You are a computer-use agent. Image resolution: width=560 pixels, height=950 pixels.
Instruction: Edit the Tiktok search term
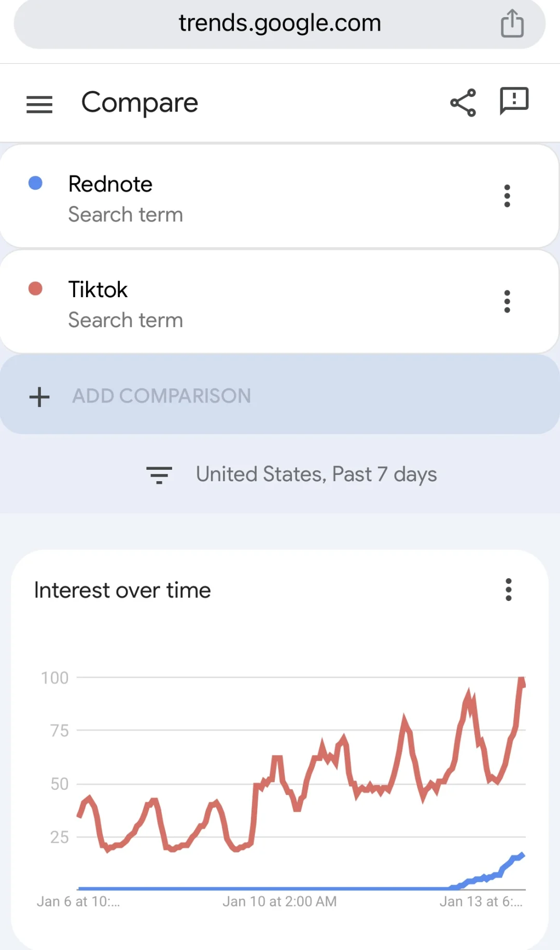coord(98,290)
